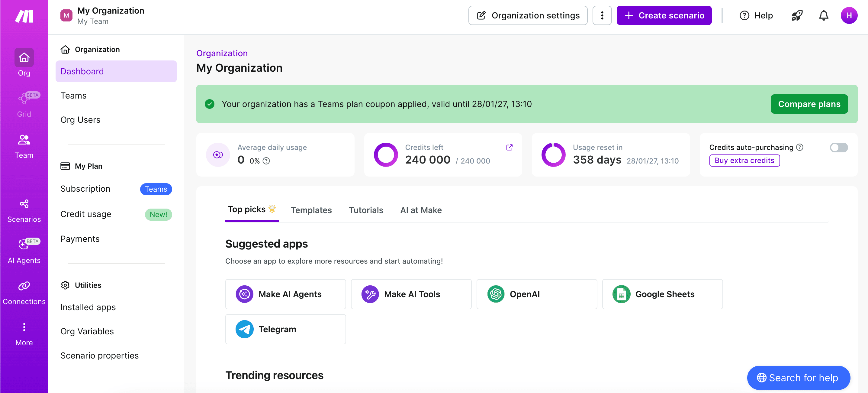This screenshot has width=868, height=393.
Task: Open Subscription page
Action: 116,189
